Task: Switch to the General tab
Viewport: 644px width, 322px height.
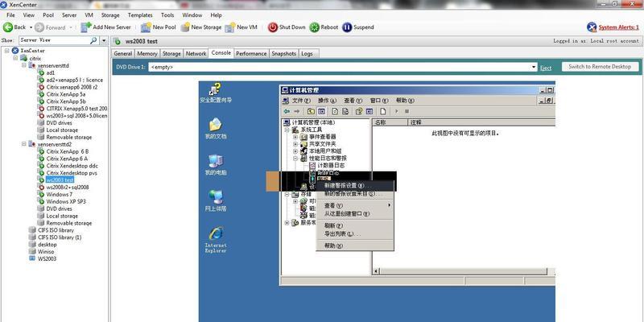Action: coord(123,53)
